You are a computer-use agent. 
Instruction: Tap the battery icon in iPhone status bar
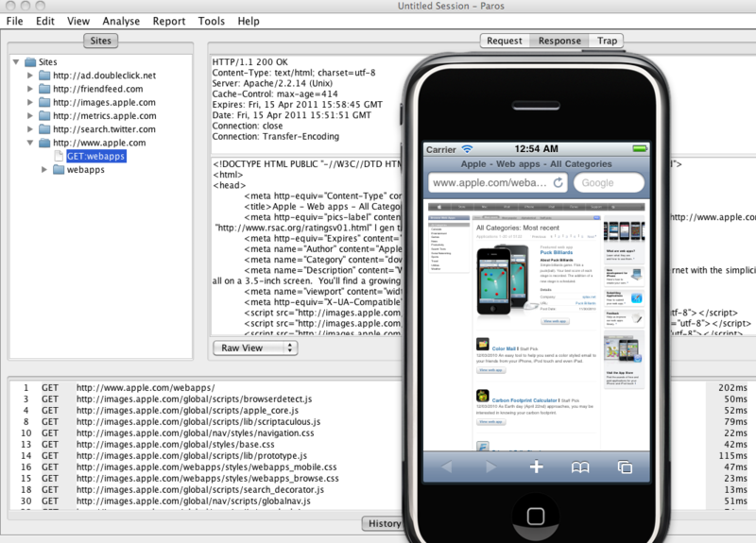point(640,149)
